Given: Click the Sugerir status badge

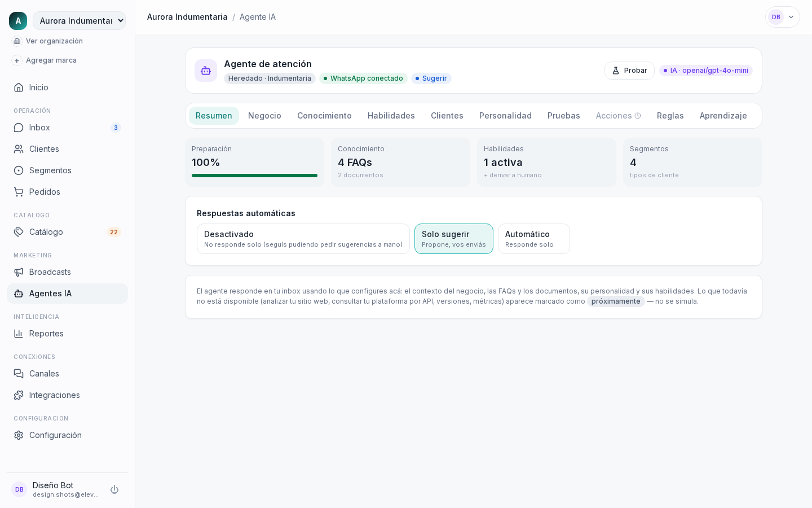Looking at the screenshot, I should [431, 78].
